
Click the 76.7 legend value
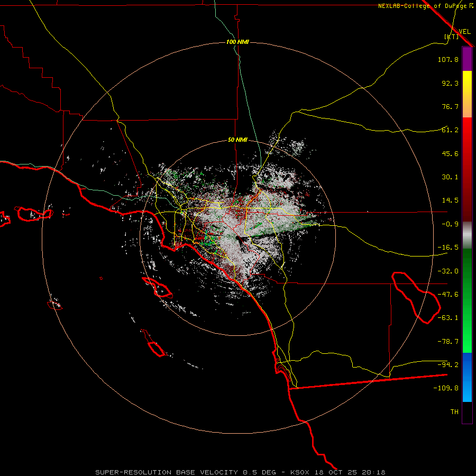click(x=450, y=106)
